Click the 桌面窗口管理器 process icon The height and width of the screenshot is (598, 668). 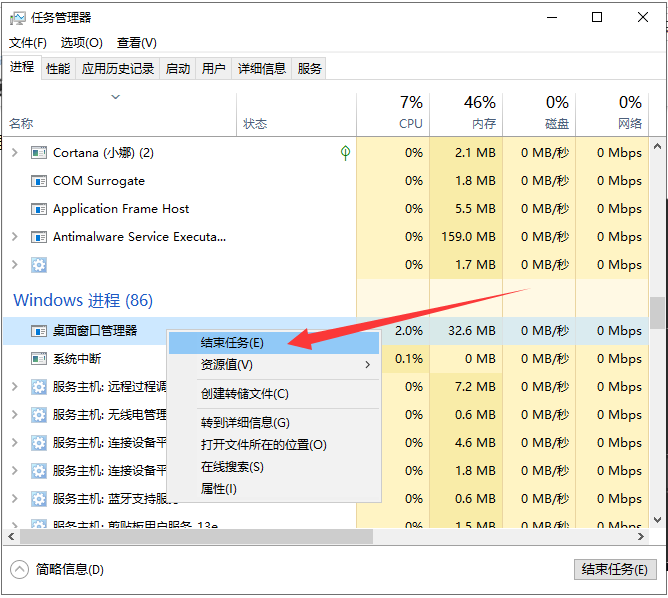click(39, 331)
